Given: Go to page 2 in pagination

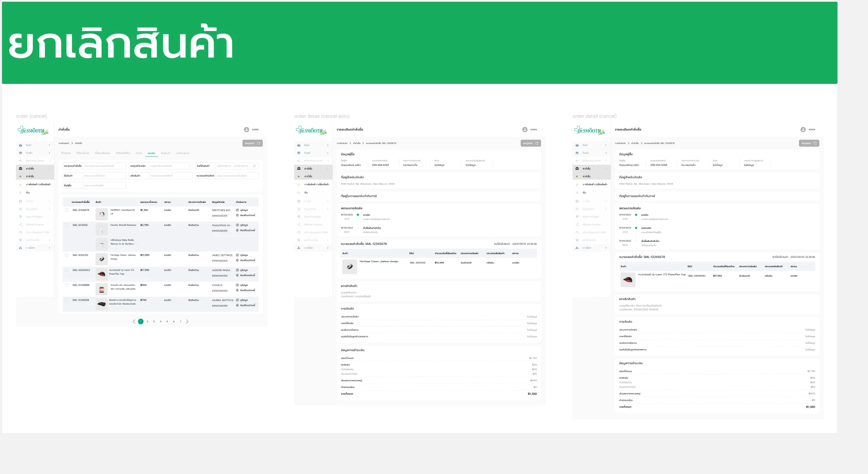Looking at the screenshot, I should tap(147, 322).
